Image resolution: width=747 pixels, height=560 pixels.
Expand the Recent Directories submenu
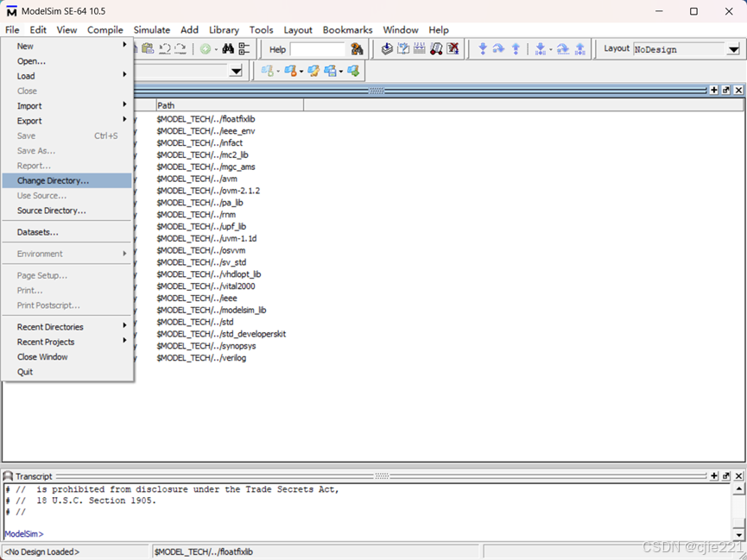[66, 327]
